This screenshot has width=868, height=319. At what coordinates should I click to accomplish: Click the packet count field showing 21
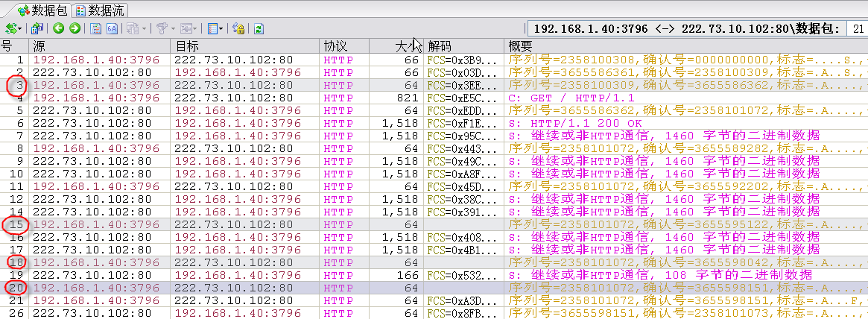[857, 29]
